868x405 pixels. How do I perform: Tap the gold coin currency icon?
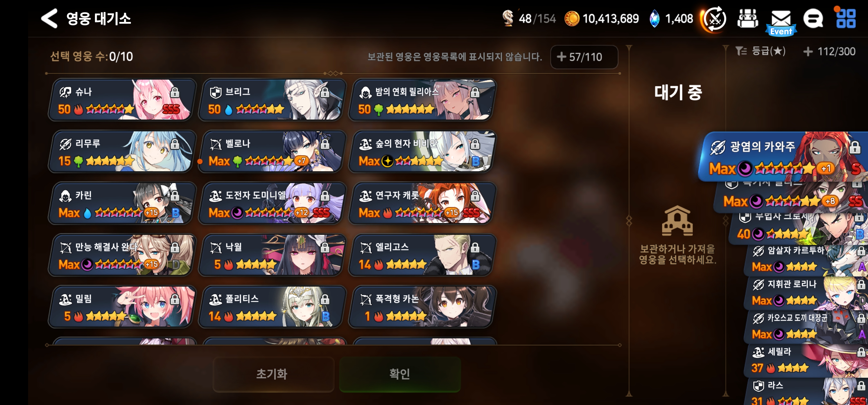(572, 19)
